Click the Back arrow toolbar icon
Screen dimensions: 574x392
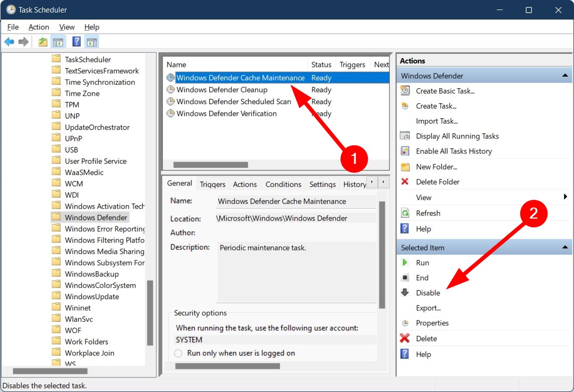pyautogui.click(x=9, y=42)
